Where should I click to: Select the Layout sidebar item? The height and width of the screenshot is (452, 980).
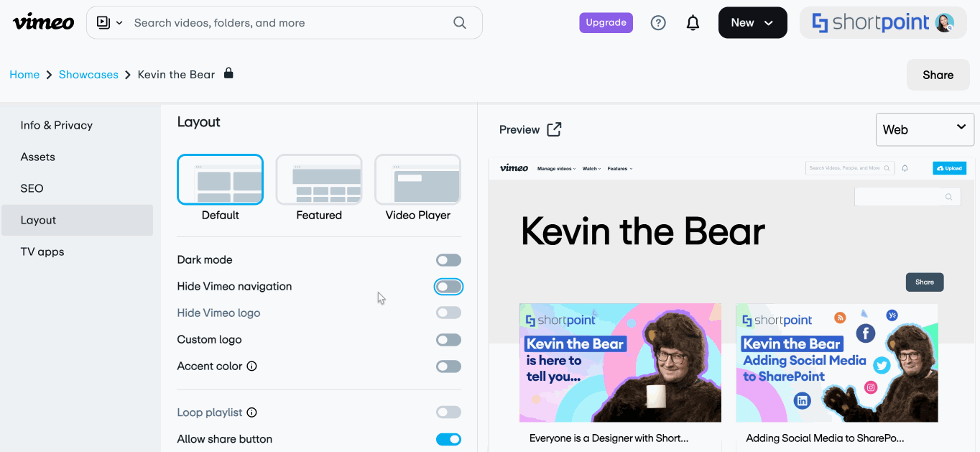77,220
